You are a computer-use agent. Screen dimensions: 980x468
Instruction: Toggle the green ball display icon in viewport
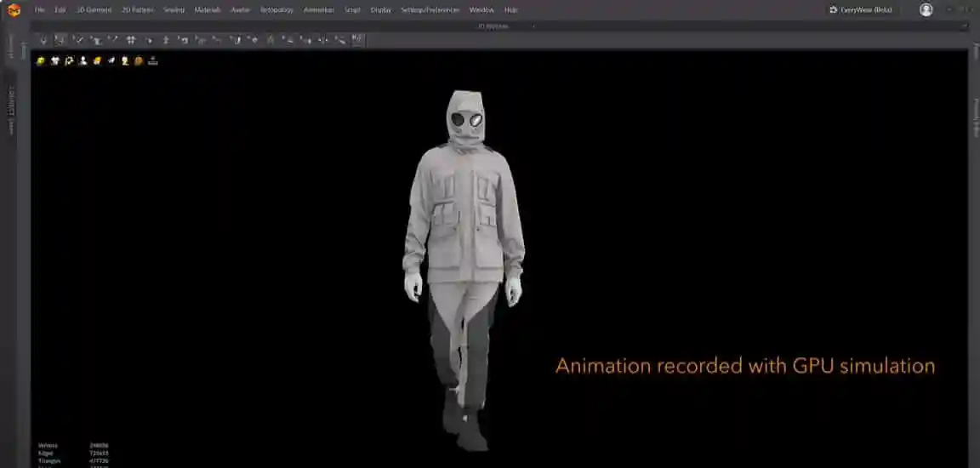tap(41, 60)
